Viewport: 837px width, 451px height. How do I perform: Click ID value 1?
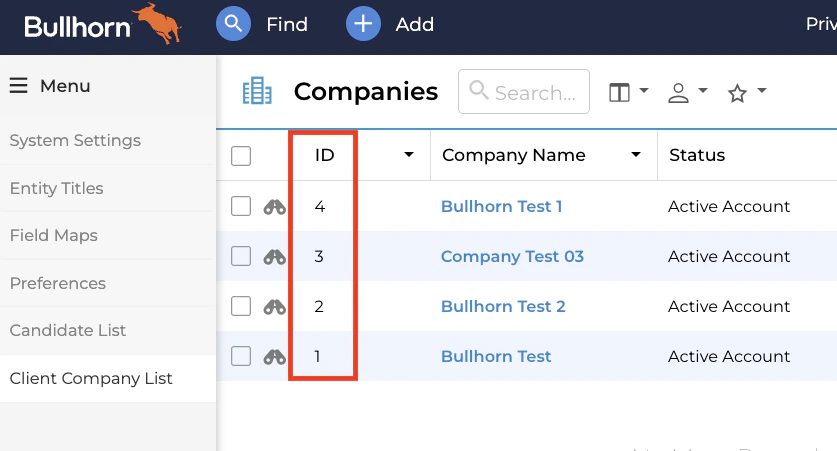point(317,357)
